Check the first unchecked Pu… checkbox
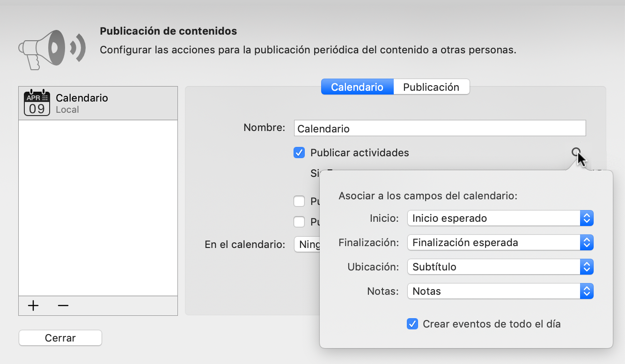 (299, 201)
